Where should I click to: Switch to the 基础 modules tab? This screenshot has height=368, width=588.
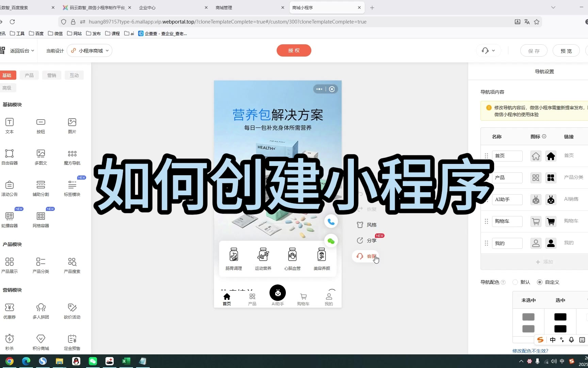[x=7, y=75]
